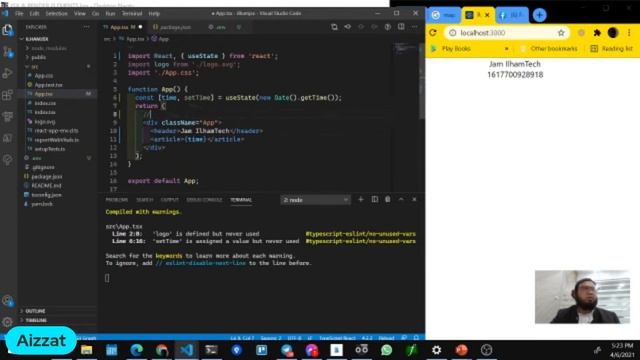The image size is (640, 360).
Task: Click the open changes icon in editor toolbar
Action: pos(334,27)
